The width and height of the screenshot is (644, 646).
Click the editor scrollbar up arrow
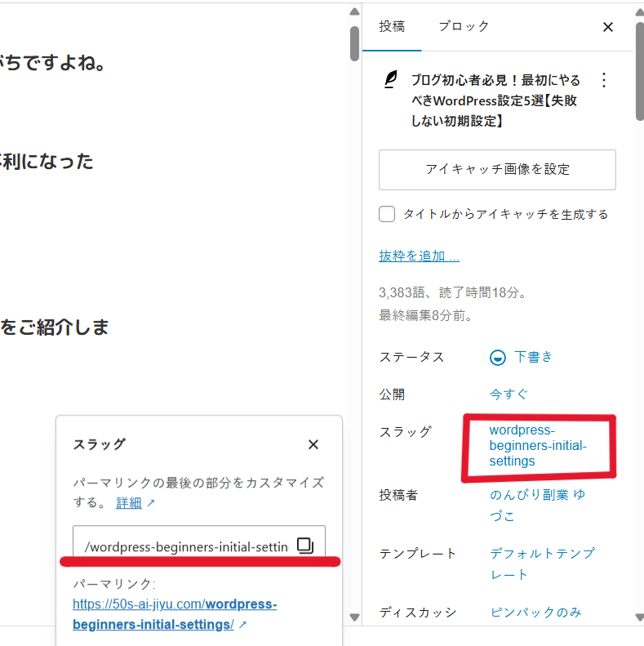pos(354,11)
